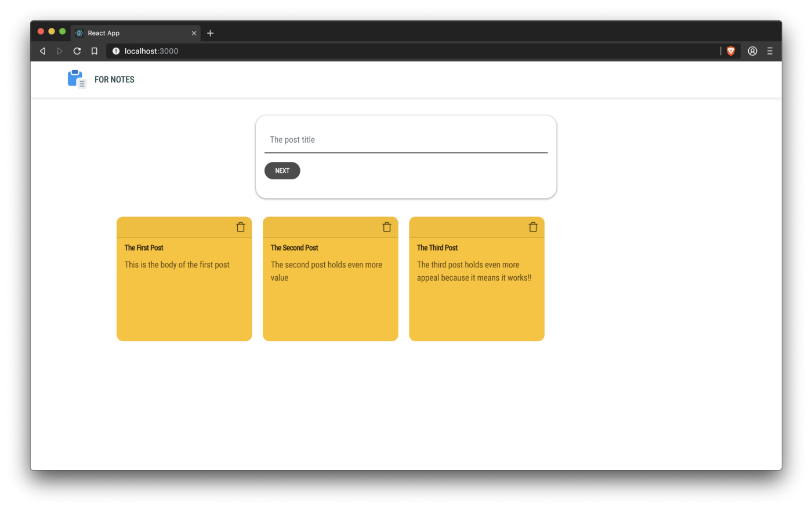812x510 pixels.
Task: Delete The Second Post note
Action: tap(387, 226)
